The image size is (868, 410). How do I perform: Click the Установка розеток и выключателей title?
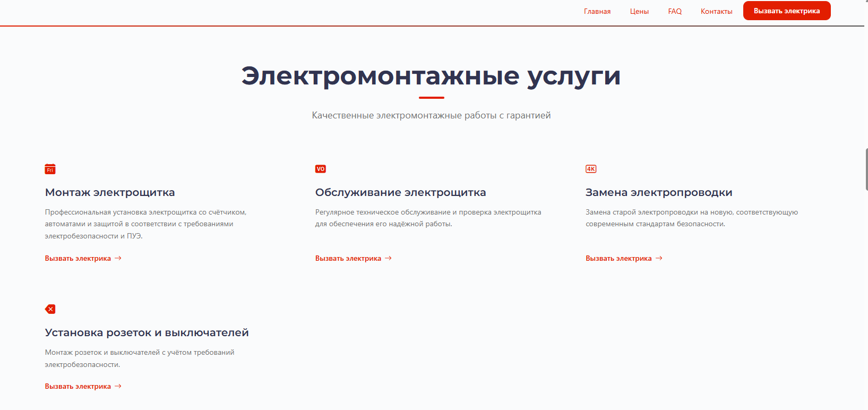pos(147,332)
